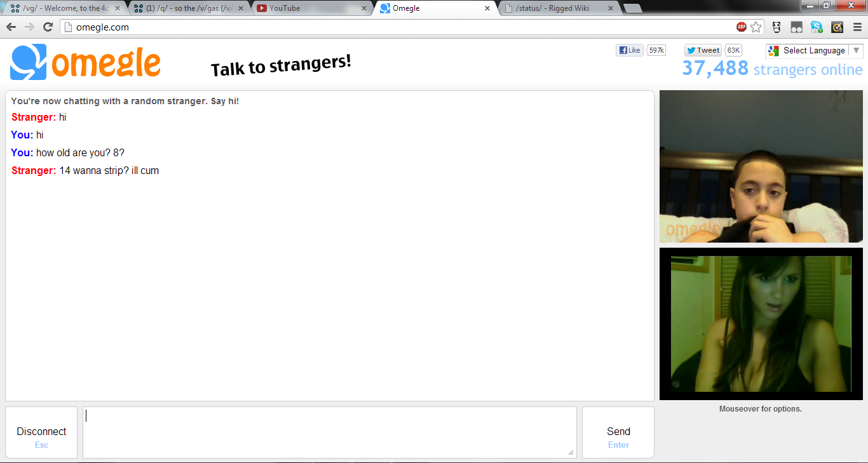The height and width of the screenshot is (463, 868).
Task: Open the Chrome hamburger menu
Action: [857, 27]
